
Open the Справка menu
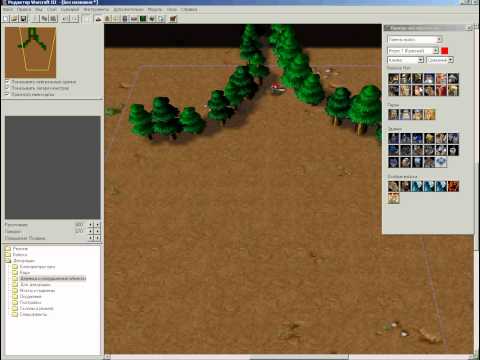click(189, 9)
